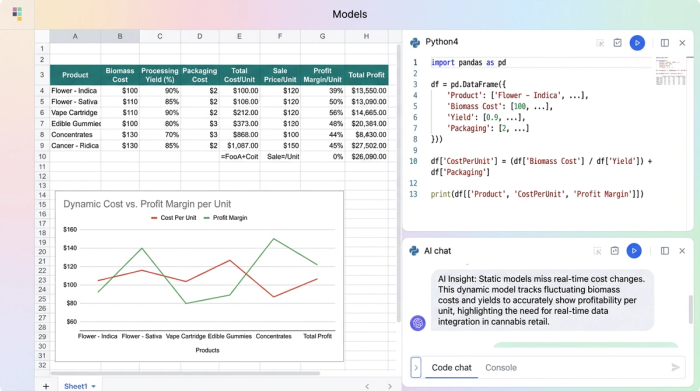Click the clipboard check icon in Python4 panel
Screen dimensions: 700x391
[x=617, y=43]
